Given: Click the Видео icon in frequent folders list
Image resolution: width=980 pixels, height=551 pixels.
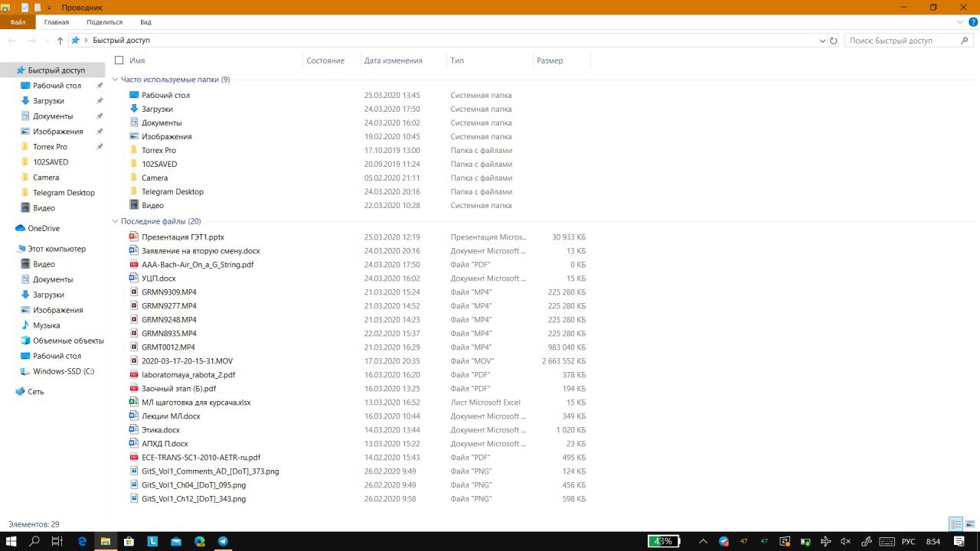Looking at the screenshot, I should point(134,205).
